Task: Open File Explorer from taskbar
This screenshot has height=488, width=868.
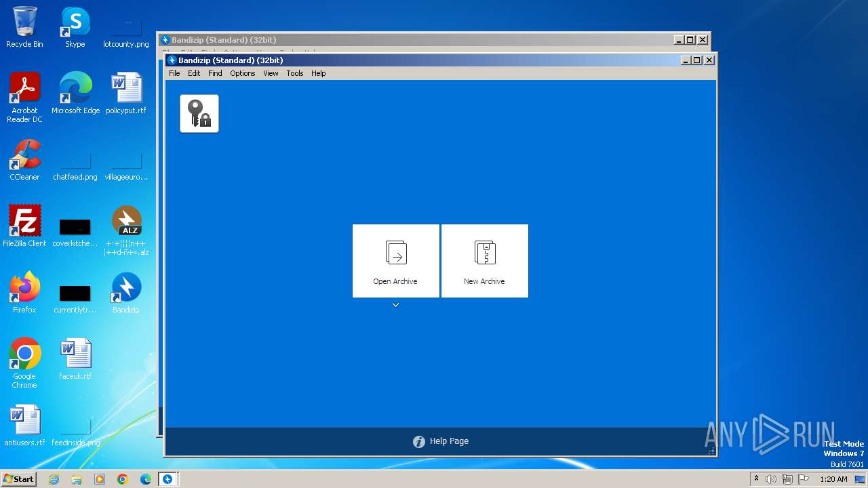Action: pos(77,479)
